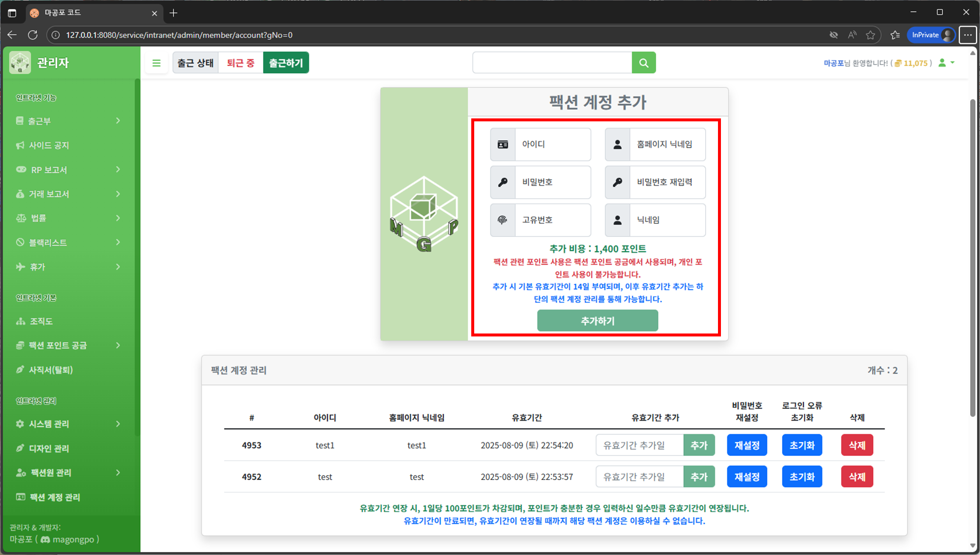Open the 출근부 sidebar menu
This screenshot has height=555, width=980.
click(x=69, y=121)
